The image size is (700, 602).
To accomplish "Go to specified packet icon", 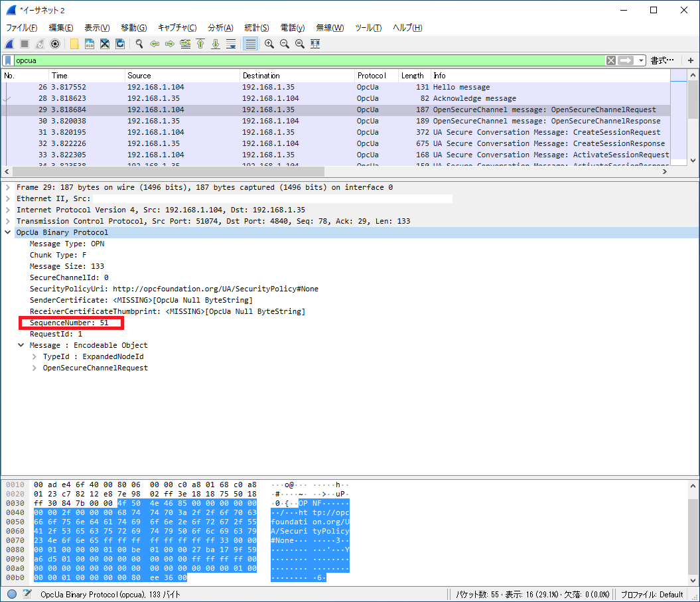I will click(185, 44).
